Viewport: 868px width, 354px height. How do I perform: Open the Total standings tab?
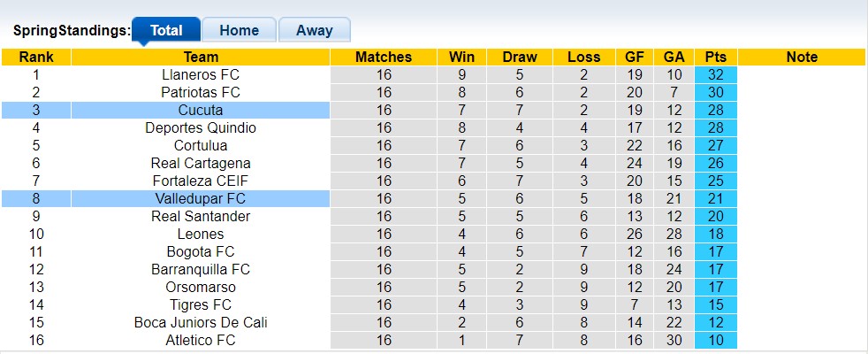click(166, 30)
